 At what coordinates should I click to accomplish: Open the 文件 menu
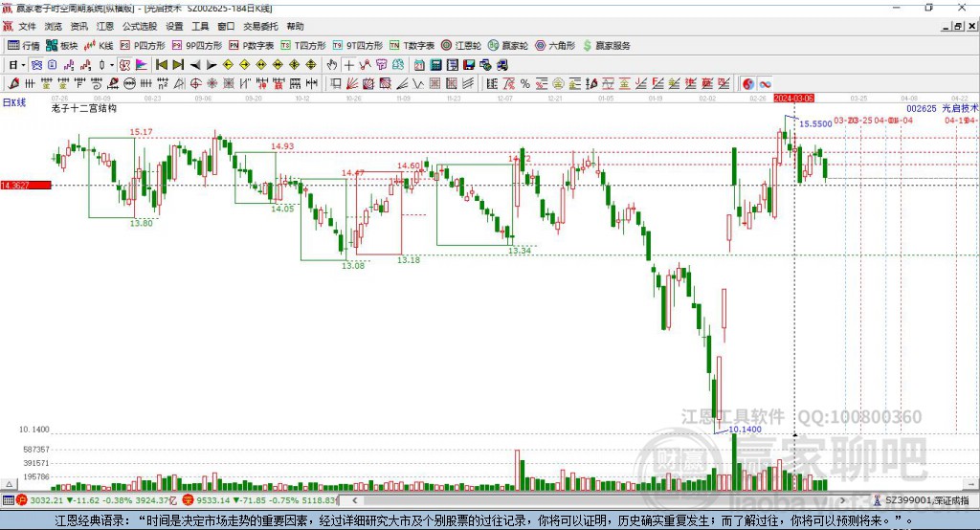pos(27,26)
